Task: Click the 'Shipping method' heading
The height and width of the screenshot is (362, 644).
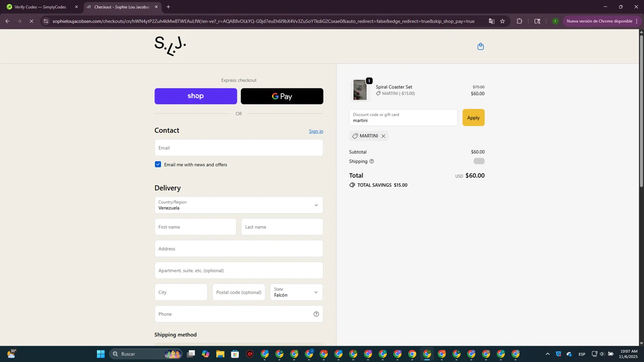Action: coord(176,335)
